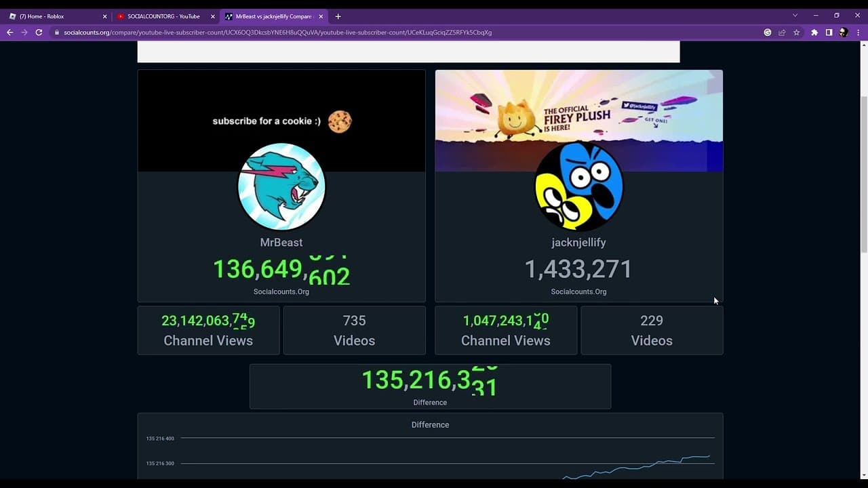Click the cookie emoji in MrBeast banner

click(x=340, y=121)
